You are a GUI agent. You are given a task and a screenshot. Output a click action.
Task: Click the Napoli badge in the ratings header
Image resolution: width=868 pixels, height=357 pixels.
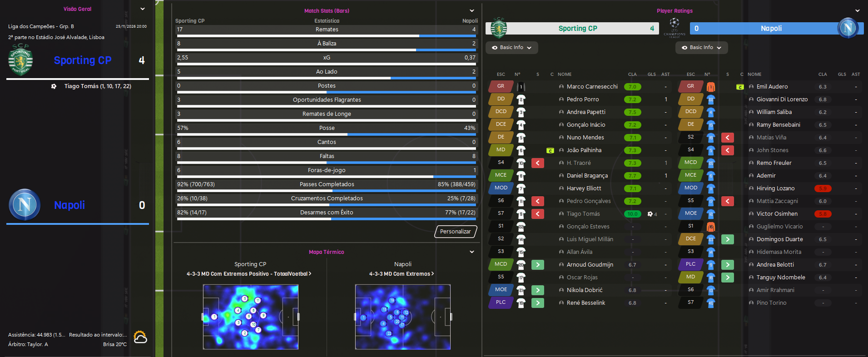pos(848,28)
